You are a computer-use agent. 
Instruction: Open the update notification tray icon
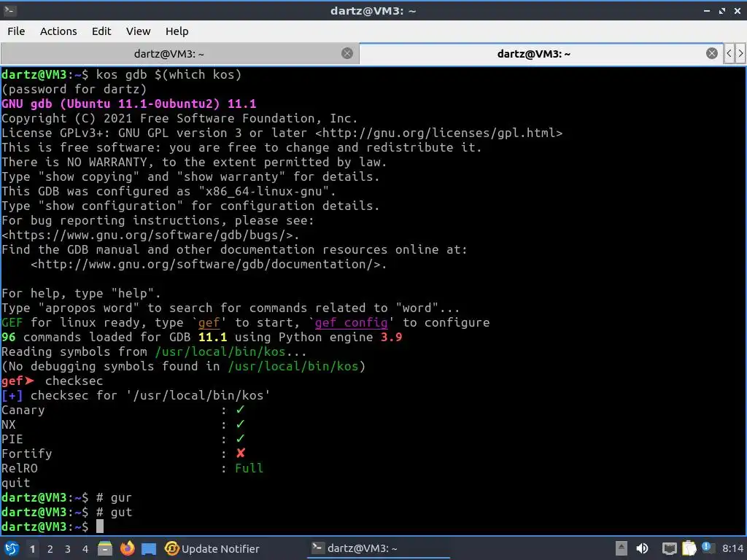[x=708, y=548]
